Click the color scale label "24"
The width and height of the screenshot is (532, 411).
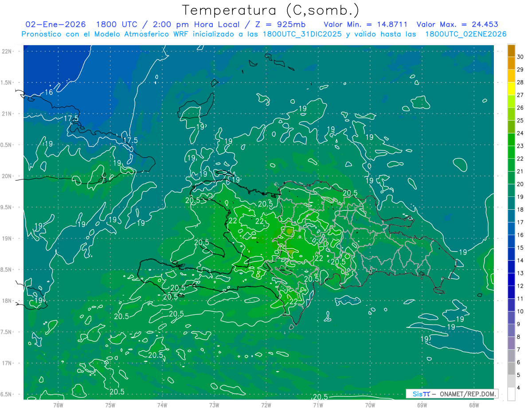tap(520, 133)
